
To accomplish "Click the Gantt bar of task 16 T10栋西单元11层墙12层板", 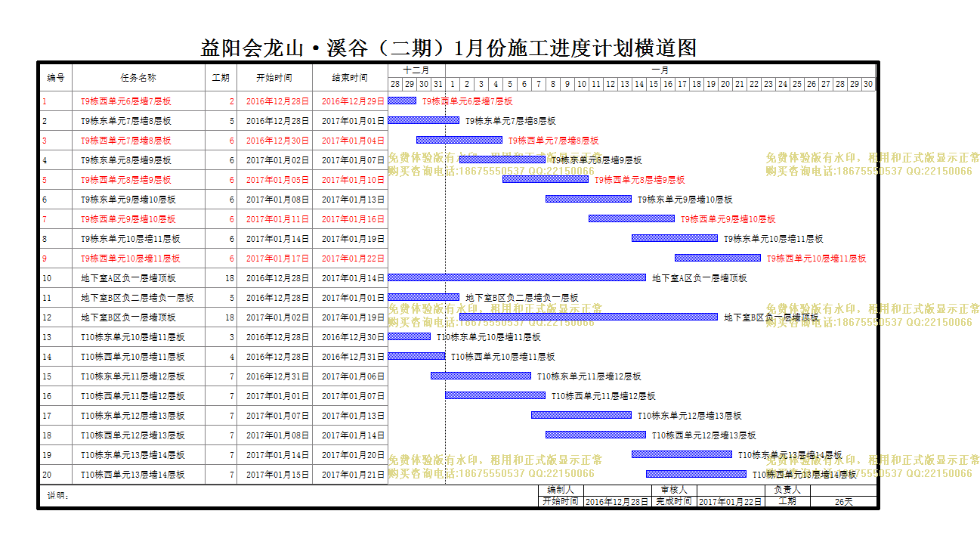I will coord(496,395).
